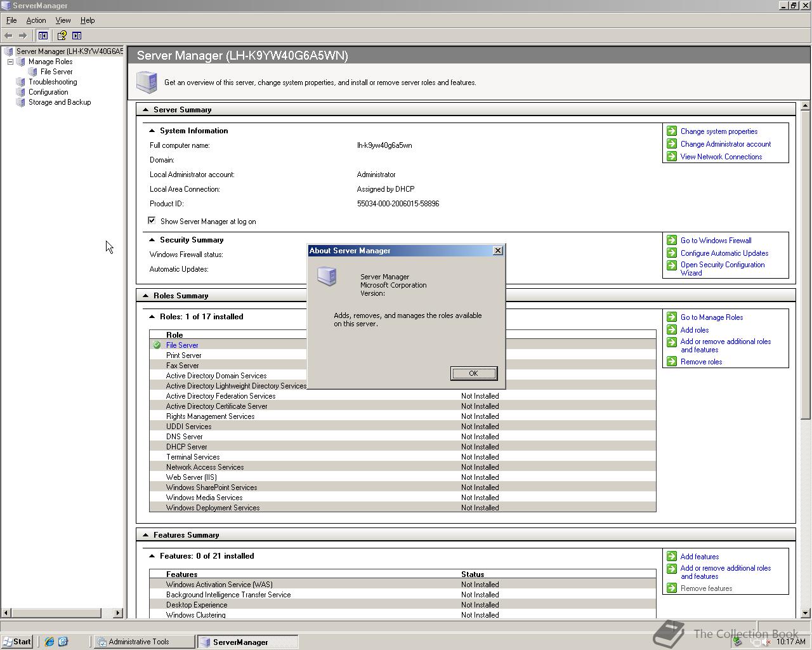The width and height of the screenshot is (812, 650).
Task: Collapse the Server Summary section
Action: (145, 110)
